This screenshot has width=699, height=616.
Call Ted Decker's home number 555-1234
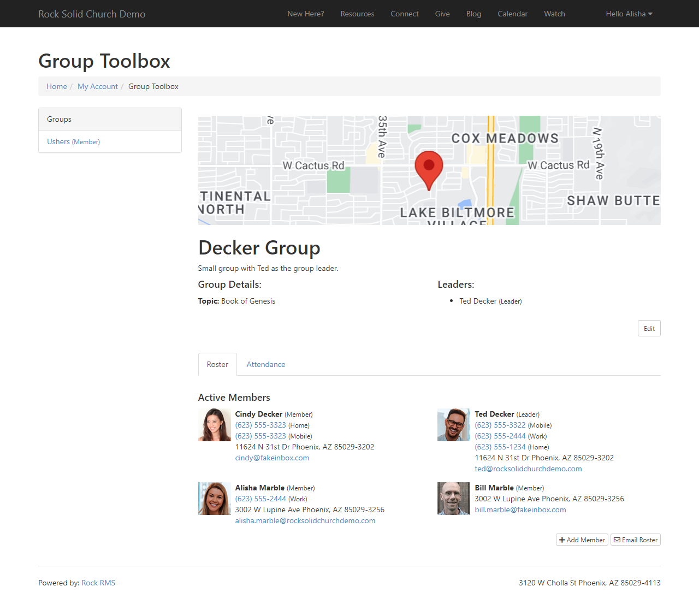[500, 447]
